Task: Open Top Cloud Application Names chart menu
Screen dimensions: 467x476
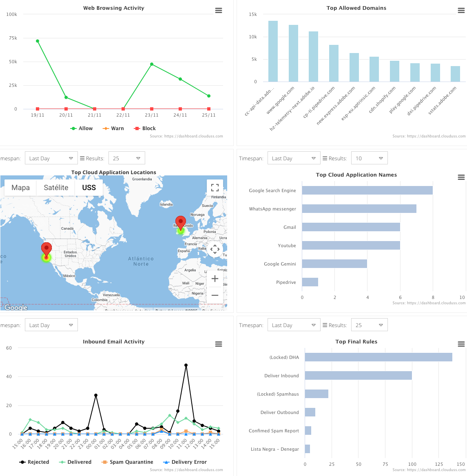Action: click(x=461, y=177)
